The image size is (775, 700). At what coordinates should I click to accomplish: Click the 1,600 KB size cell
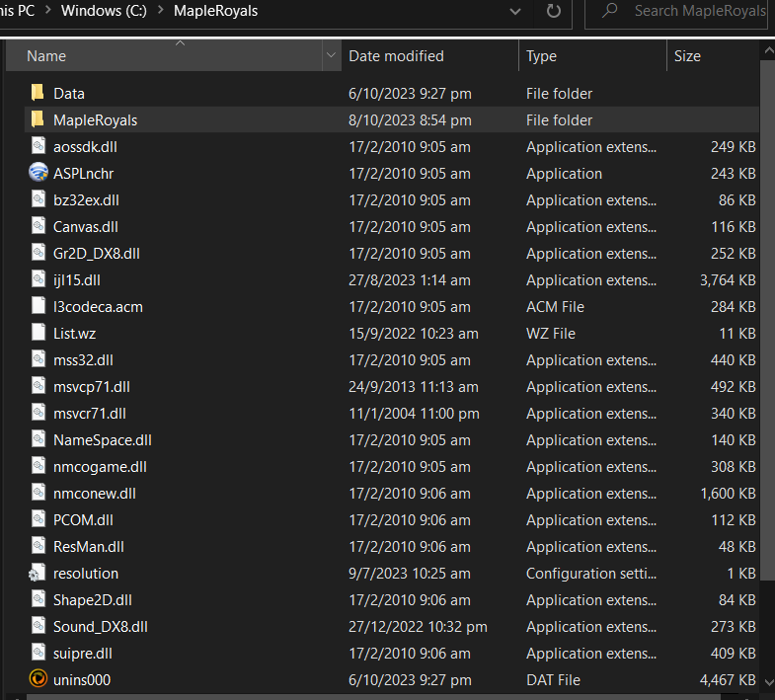point(728,493)
